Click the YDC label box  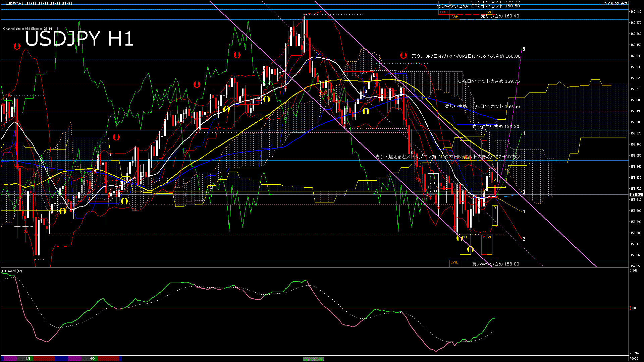click(433, 183)
